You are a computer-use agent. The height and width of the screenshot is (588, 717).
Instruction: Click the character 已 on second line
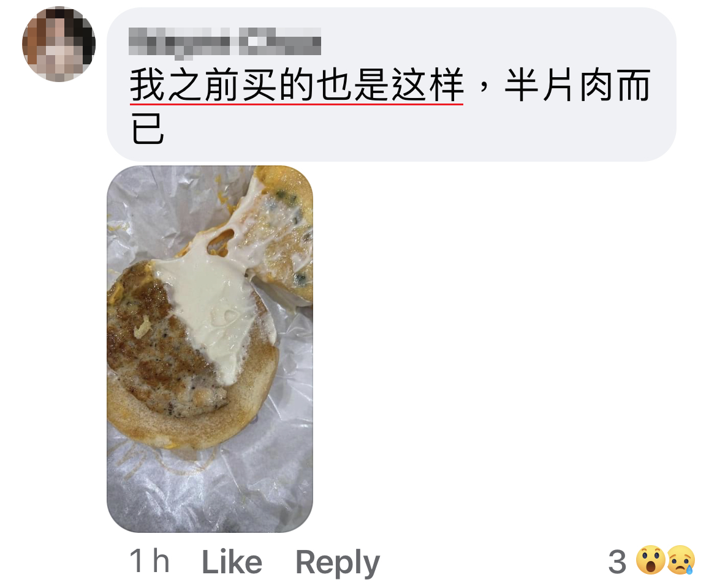147,129
